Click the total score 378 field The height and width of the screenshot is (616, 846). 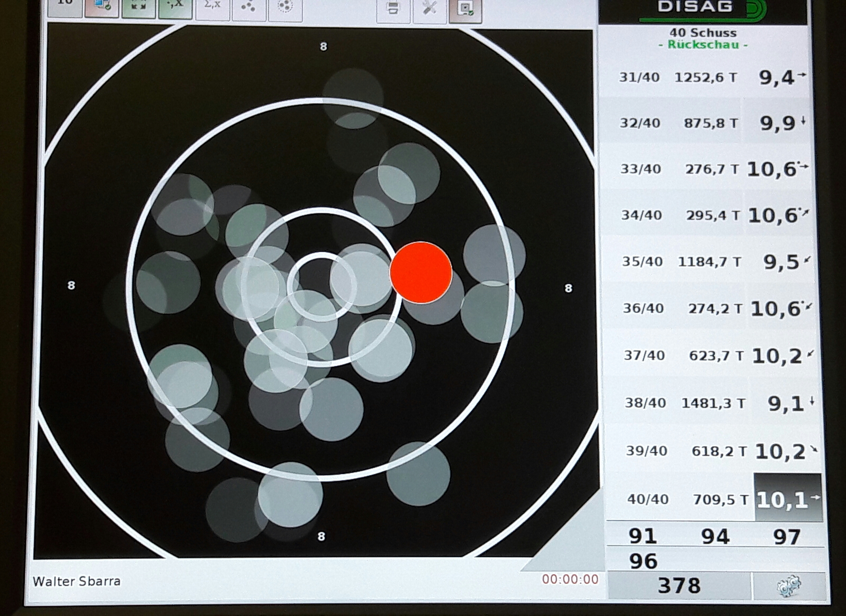tap(679, 585)
